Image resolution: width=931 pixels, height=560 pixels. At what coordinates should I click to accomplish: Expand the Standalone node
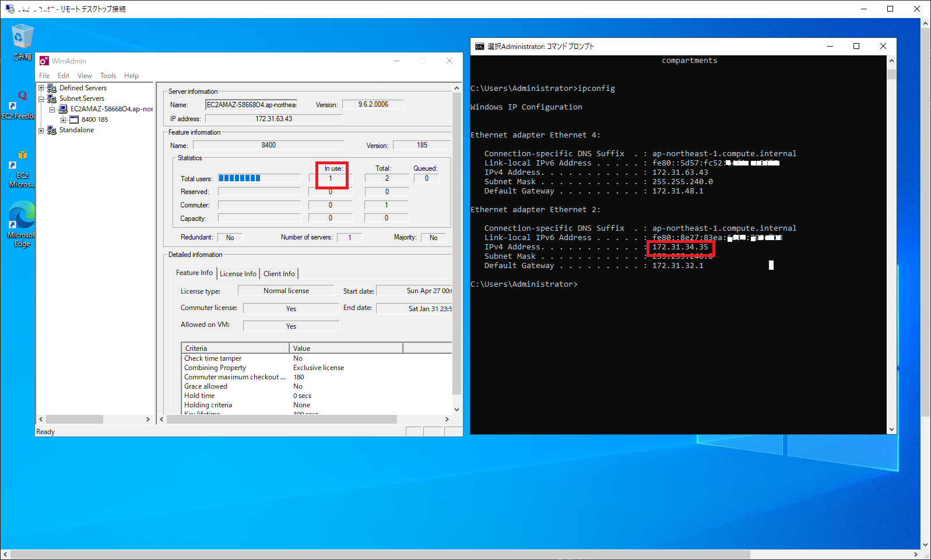(41, 131)
